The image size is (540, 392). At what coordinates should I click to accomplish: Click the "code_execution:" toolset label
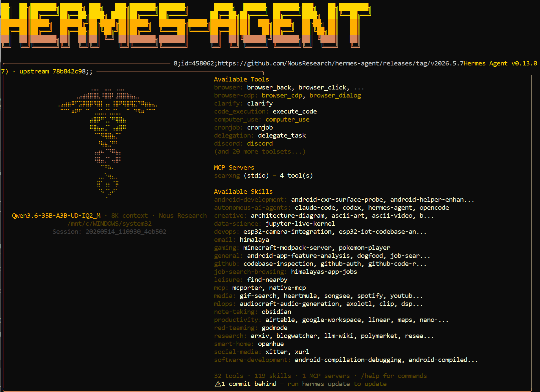[241, 112]
